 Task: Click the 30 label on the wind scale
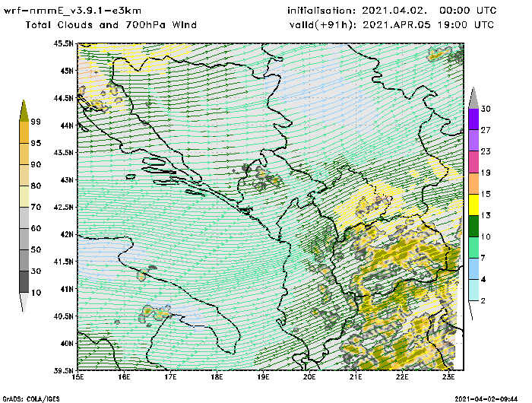(x=486, y=109)
